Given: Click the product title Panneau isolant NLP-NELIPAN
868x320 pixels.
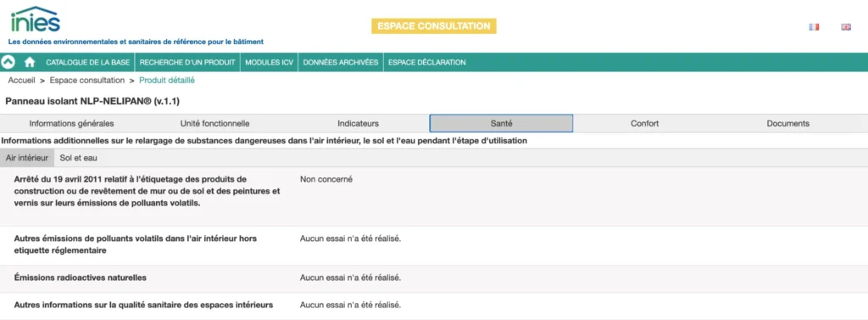Looking at the screenshot, I should click(x=92, y=102).
